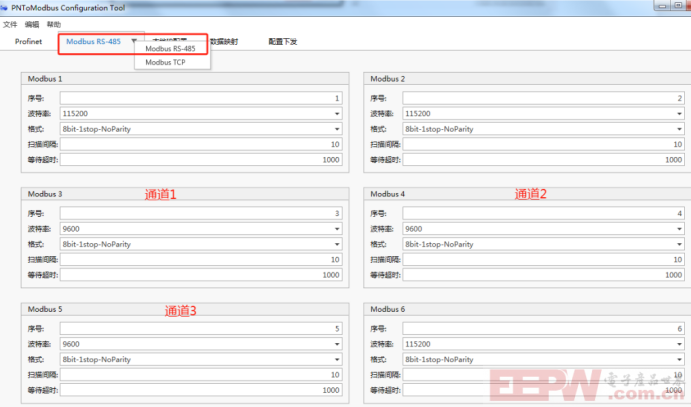Open Modbus 6 波特率 dropdown
The image size is (691, 407).
(x=544, y=344)
